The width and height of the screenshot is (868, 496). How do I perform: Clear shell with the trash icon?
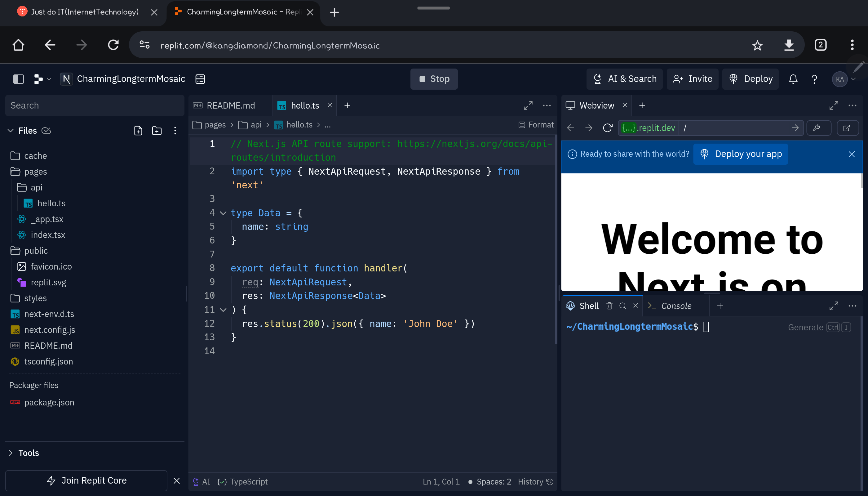click(x=609, y=306)
